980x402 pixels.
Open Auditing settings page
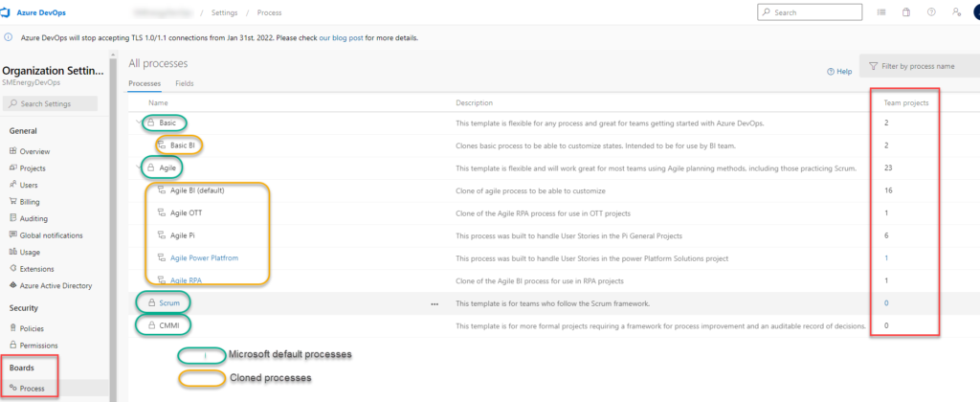33,219
